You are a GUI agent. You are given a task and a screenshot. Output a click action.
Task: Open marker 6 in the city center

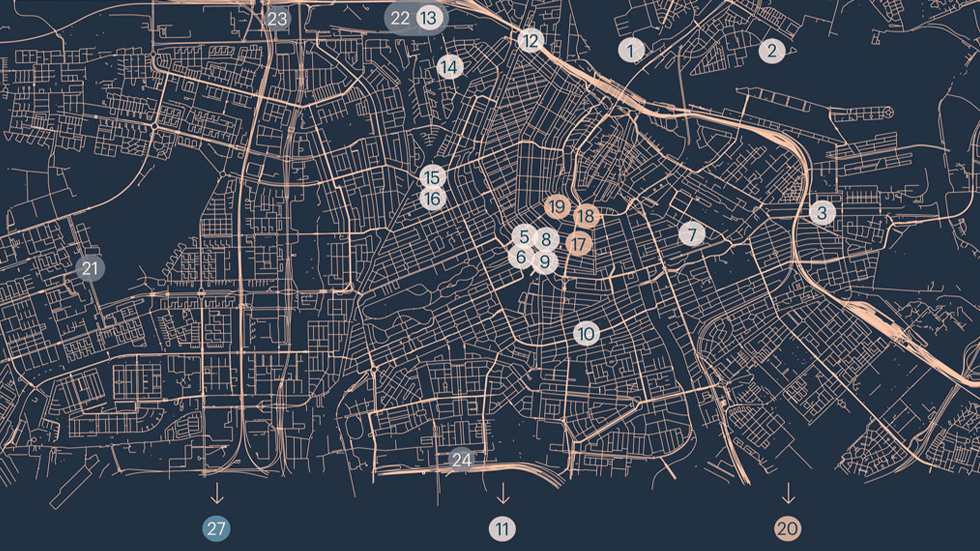click(521, 258)
